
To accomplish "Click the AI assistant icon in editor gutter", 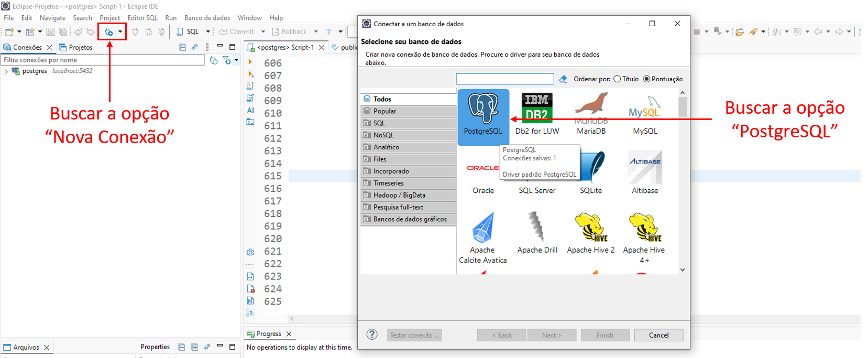I will click(x=250, y=110).
